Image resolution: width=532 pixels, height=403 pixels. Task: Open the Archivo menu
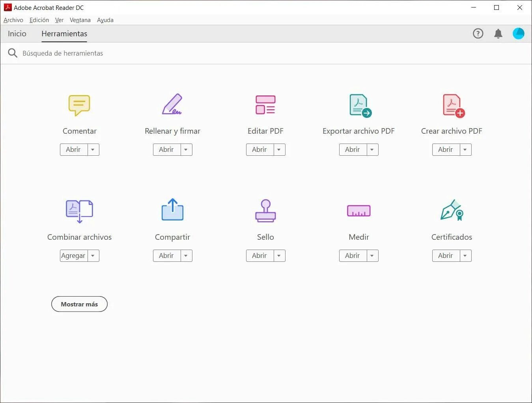(13, 20)
